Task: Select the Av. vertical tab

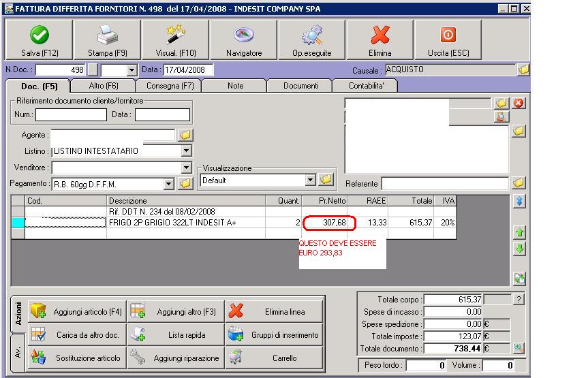Action: 18,352
